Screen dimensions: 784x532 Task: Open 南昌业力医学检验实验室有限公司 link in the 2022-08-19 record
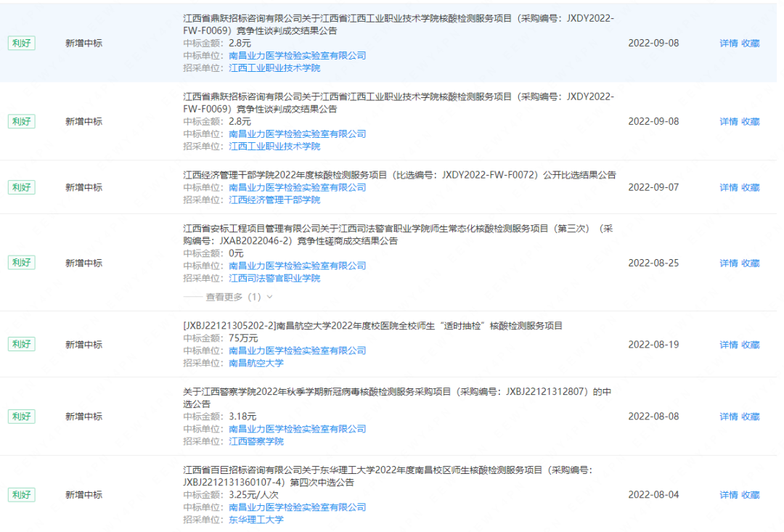[298, 351]
